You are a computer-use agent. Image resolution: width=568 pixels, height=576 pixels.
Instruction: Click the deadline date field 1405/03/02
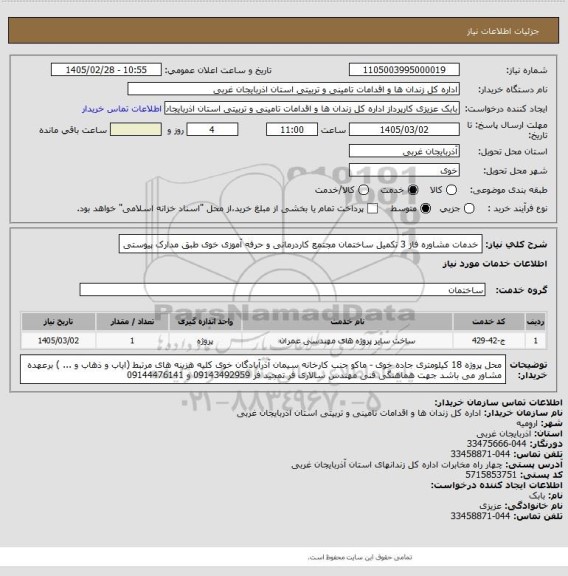404,130
